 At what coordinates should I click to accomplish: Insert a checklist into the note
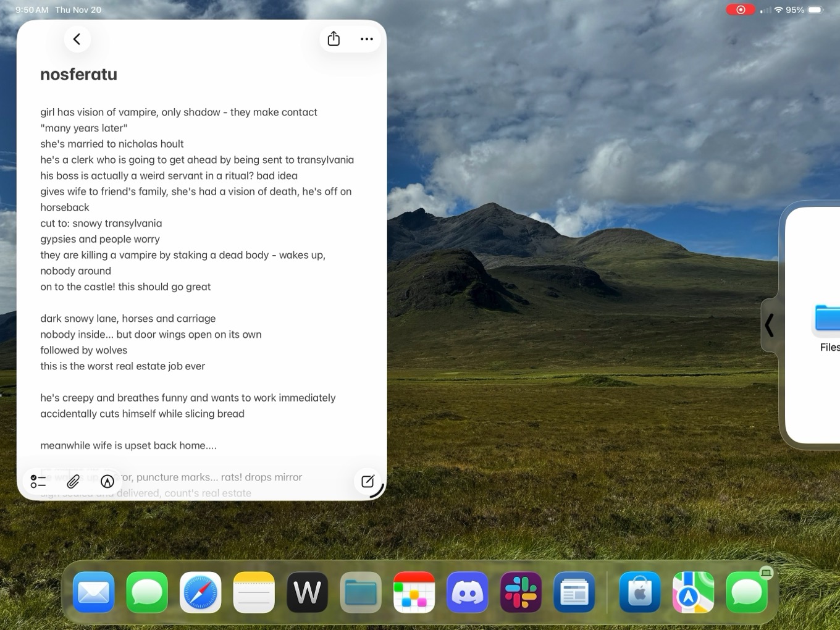pyautogui.click(x=38, y=482)
